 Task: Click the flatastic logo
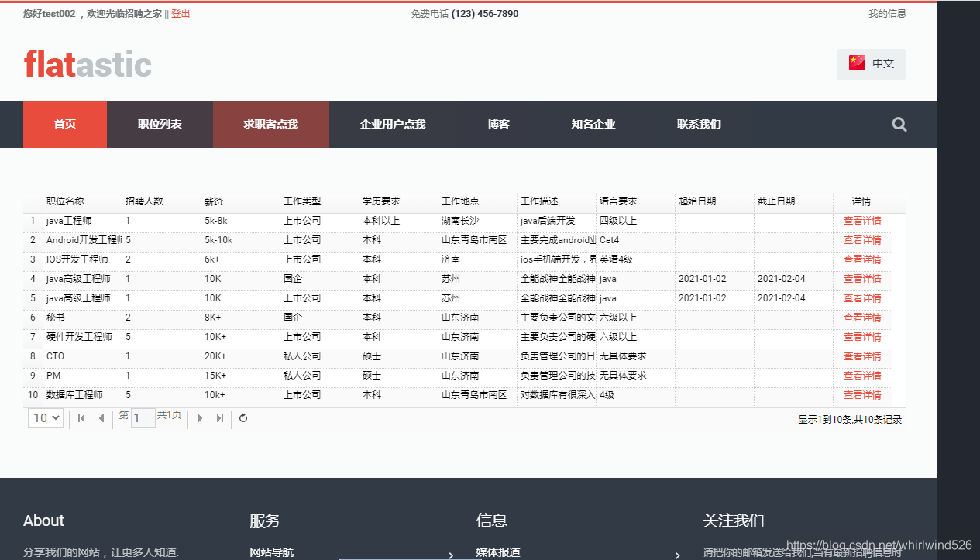click(88, 64)
